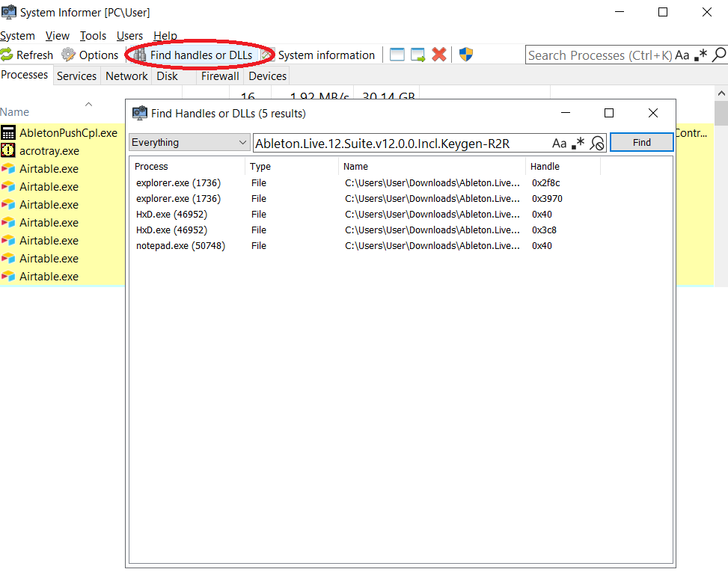The width and height of the screenshot is (728, 575).
Task: Maximize the Find Handles or DLLs dialog
Action: 609,113
